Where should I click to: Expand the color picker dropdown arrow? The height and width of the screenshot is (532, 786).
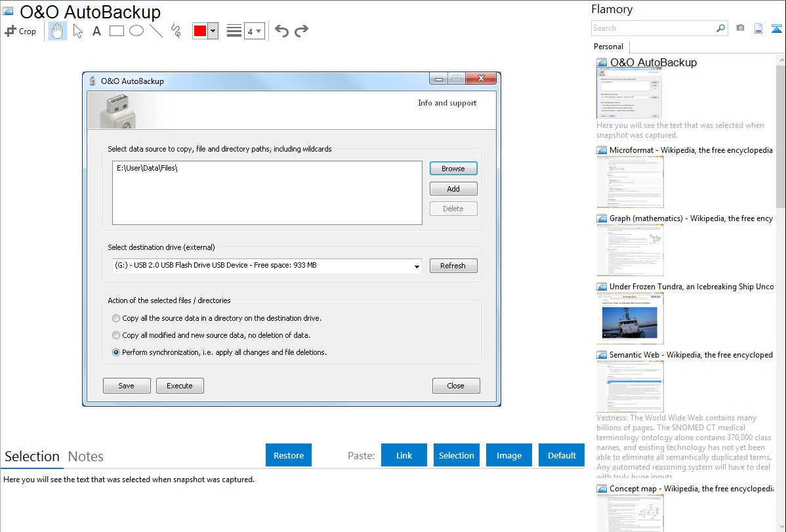pyautogui.click(x=213, y=31)
